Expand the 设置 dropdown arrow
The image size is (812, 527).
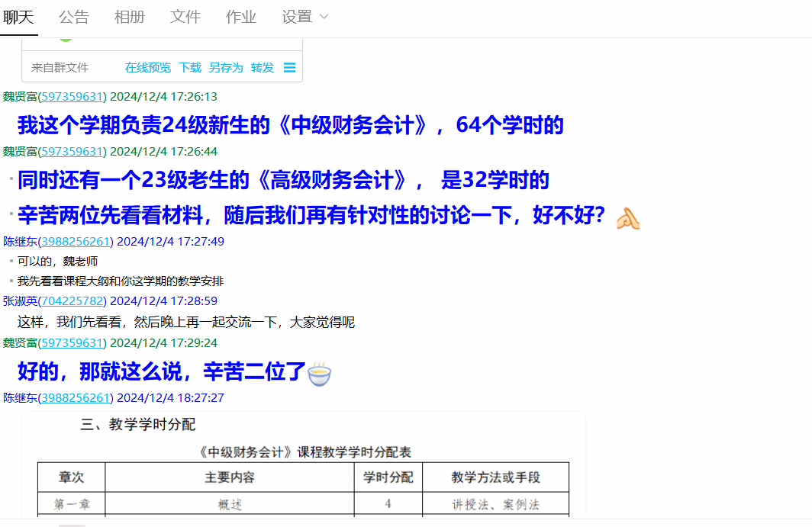click(x=324, y=17)
